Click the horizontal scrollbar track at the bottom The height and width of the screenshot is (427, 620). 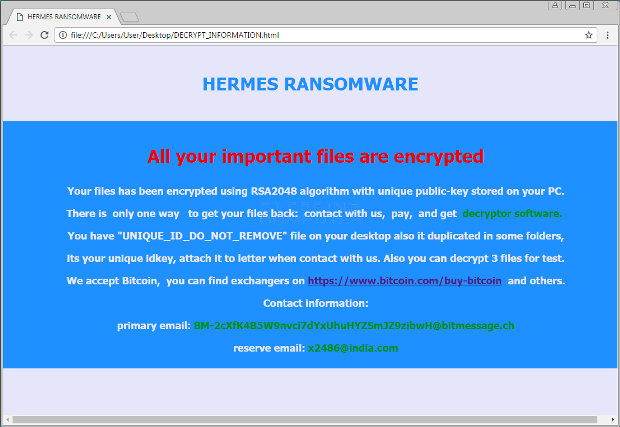[x=304, y=419]
